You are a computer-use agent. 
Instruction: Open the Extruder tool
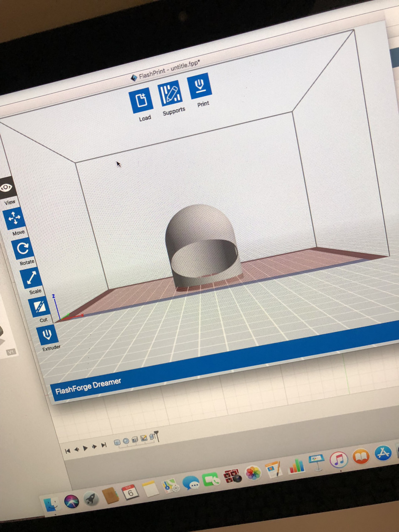coord(47,334)
